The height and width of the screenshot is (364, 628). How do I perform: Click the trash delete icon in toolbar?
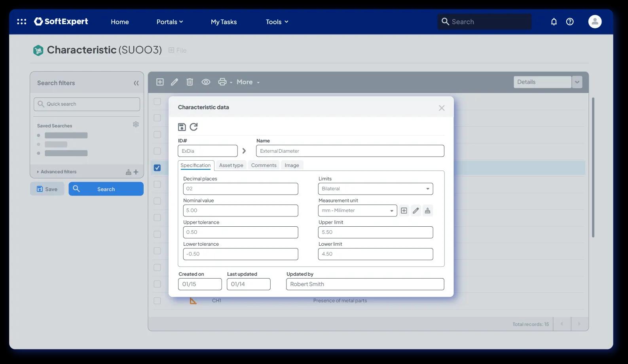(190, 82)
